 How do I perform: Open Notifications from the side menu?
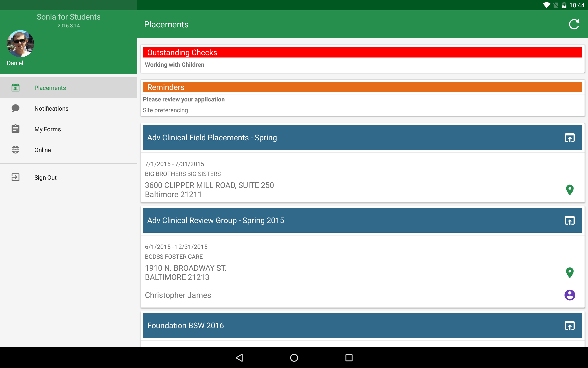(69, 108)
